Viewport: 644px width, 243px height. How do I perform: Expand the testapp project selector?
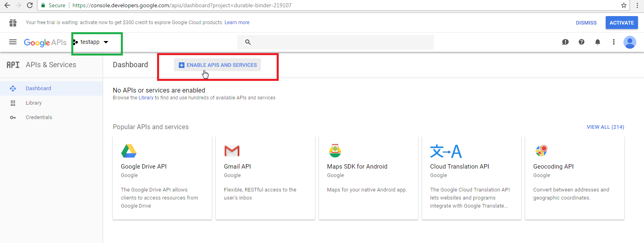tap(91, 42)
